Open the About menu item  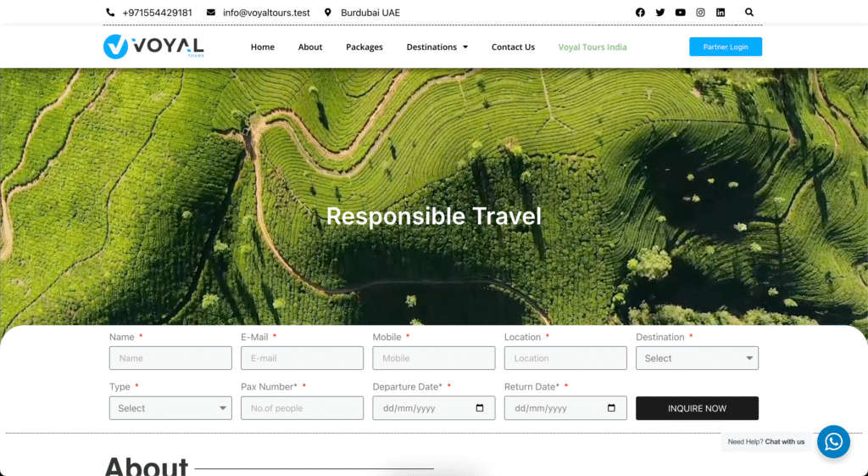tap(310, 48)
